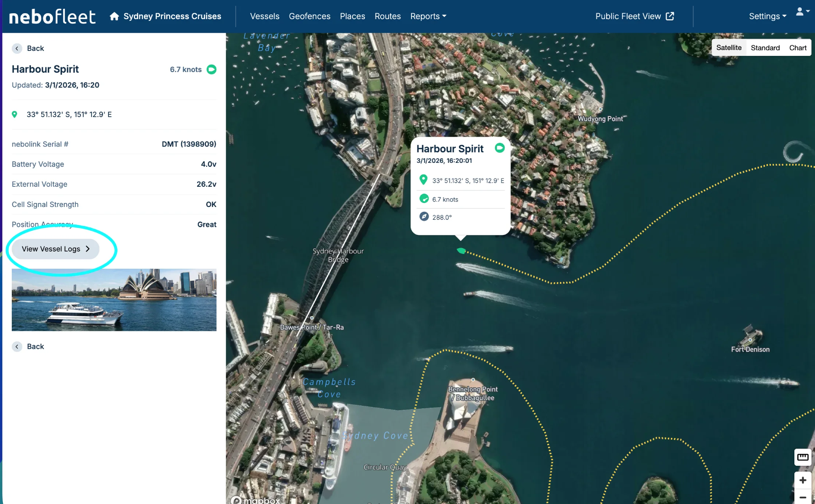This screenshot has height=504, width=815.
Task: Open the Settings dropdown
Action: 768,16
